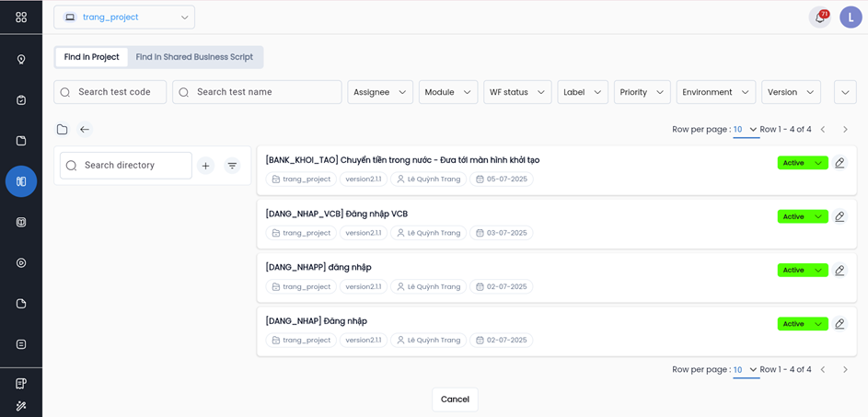Open the grid apps icon in sidebar
Viewport: 868px width, 417px height.
coord(21,17)
